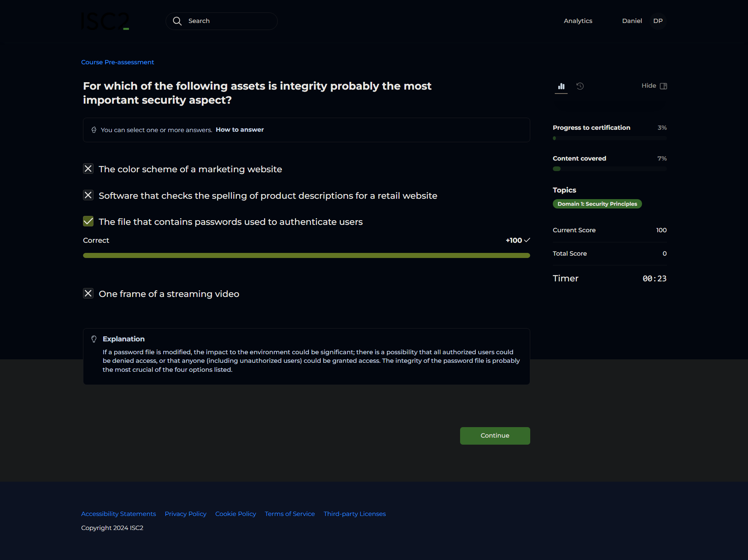The width and height of the screenshot is (748, 560).
Task: Toggle the spelling software answer checkbox
Action: (88, 195)
